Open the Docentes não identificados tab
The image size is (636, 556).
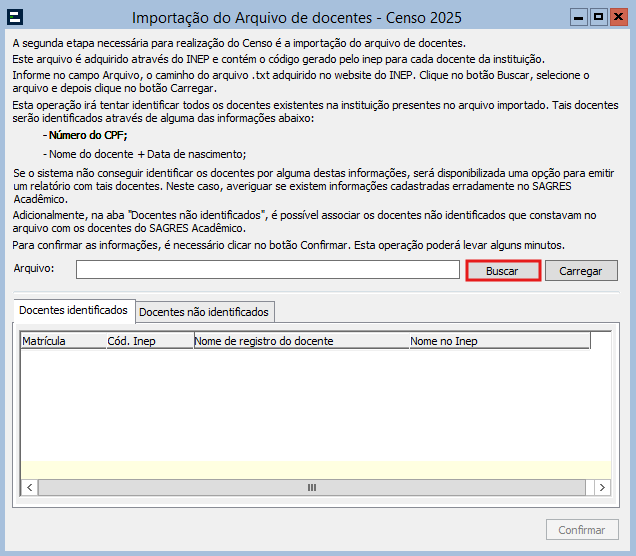(204, 312)
